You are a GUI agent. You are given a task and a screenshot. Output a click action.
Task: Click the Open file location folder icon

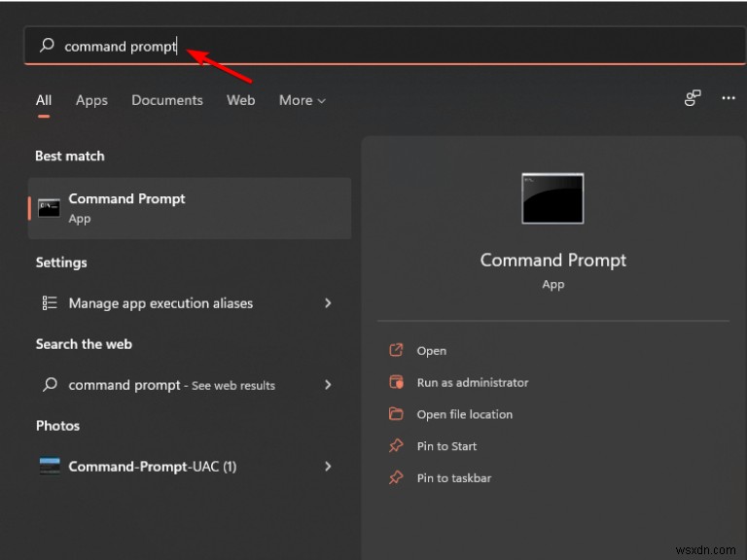[x=396, y=414]
